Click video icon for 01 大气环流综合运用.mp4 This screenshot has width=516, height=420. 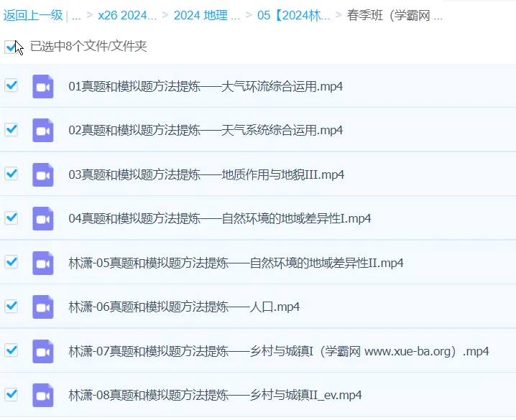tap(43, 86)
